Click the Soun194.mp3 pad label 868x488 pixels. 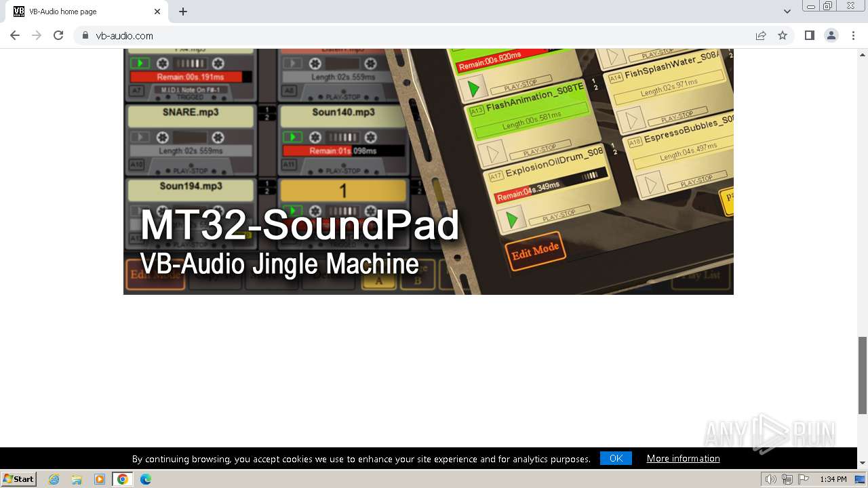(x=191, y=186)
